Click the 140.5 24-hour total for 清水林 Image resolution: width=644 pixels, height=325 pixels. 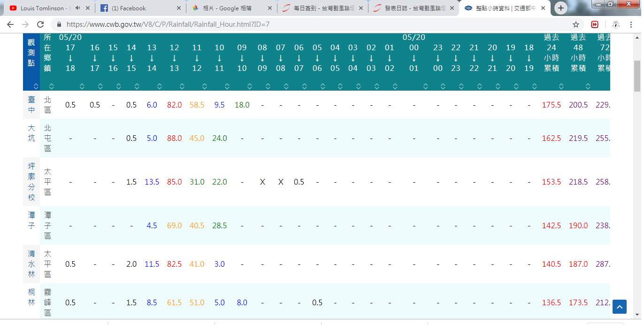(x=552, y=264)
